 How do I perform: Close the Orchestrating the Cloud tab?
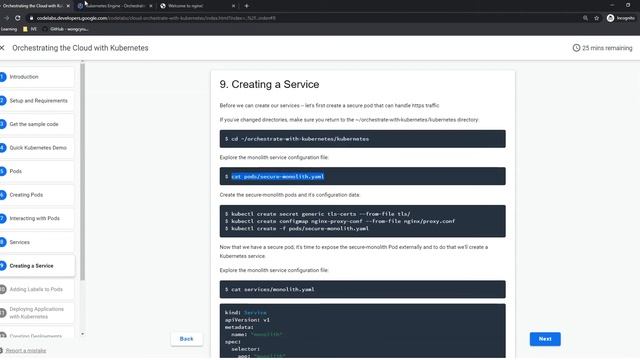(x=68, y=6)
